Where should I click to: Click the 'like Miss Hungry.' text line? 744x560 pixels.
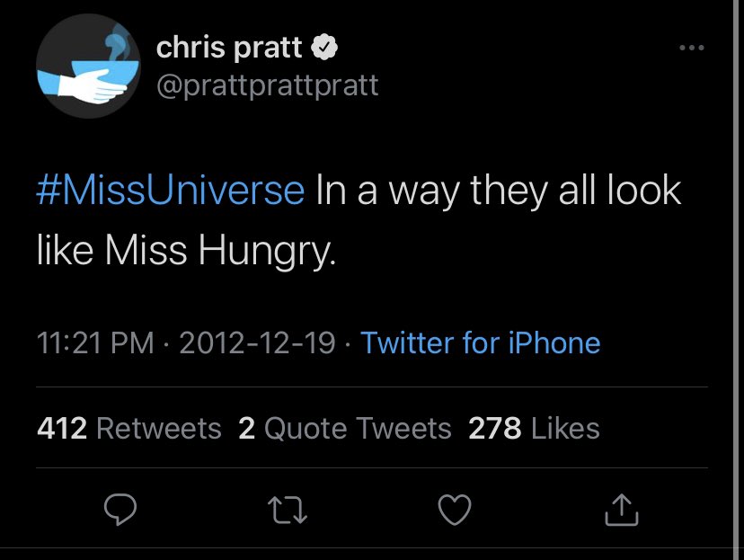click(x=186, y=253)
